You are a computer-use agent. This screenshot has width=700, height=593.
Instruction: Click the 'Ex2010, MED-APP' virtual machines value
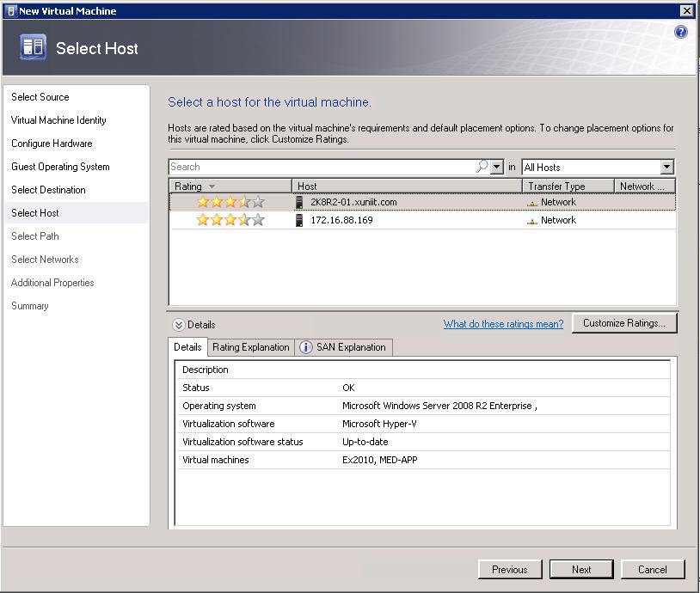coord(379,460)
